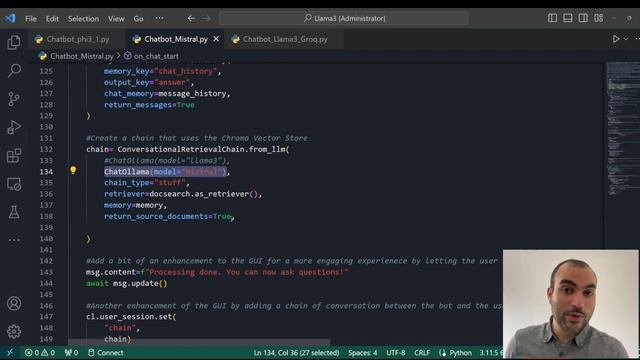Open the File menu

coord(31,19)
